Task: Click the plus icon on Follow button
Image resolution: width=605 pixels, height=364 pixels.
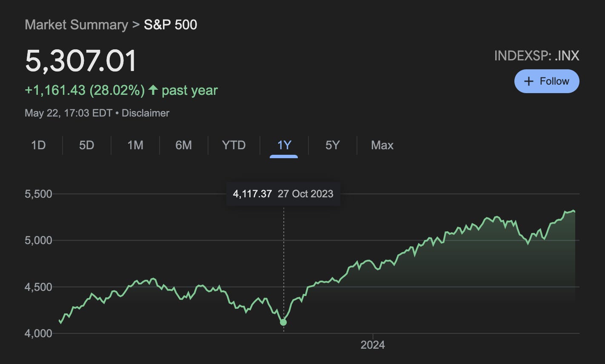Action: coord(529,81)
